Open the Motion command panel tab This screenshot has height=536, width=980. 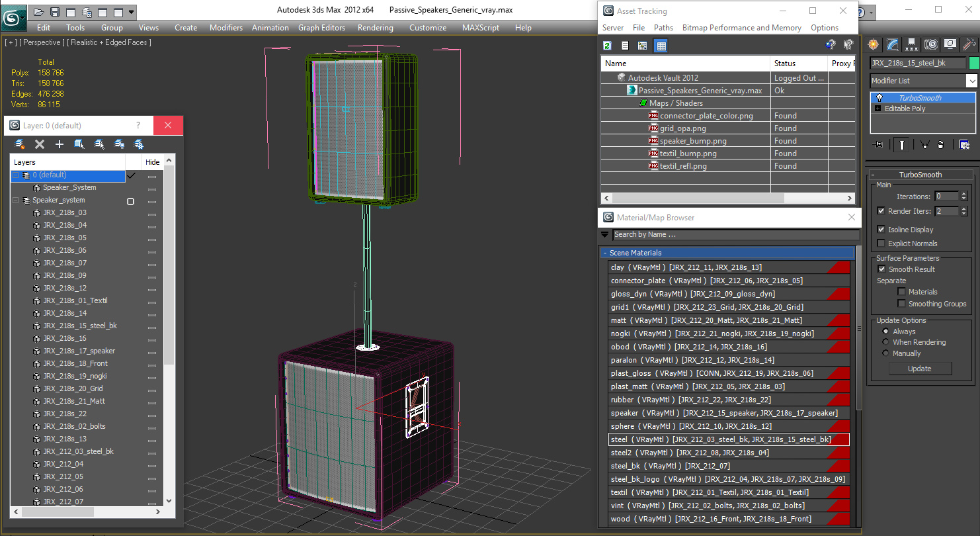pyautogui.click(x=931, y=44)
